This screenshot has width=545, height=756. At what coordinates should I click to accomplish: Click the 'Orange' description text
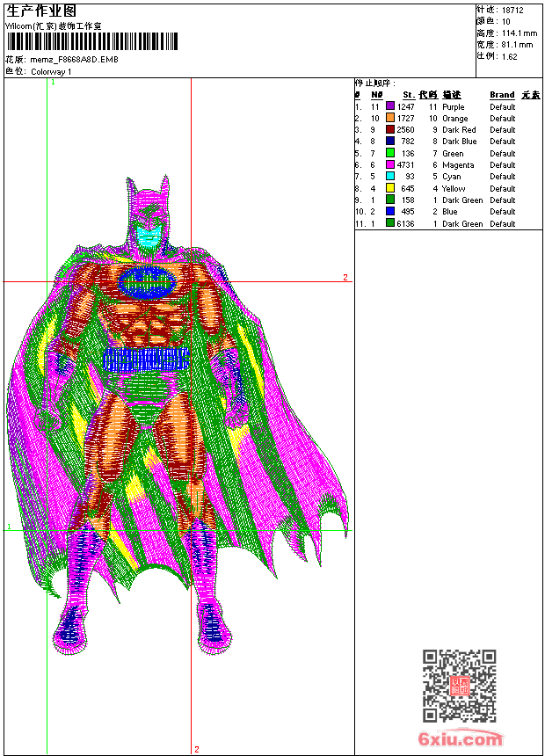pos(454,119)
